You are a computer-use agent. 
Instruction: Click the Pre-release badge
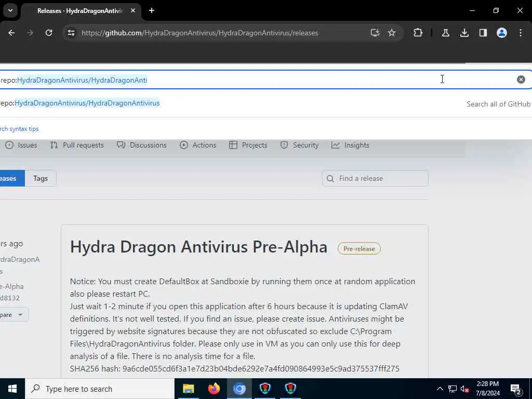point(359,249)
